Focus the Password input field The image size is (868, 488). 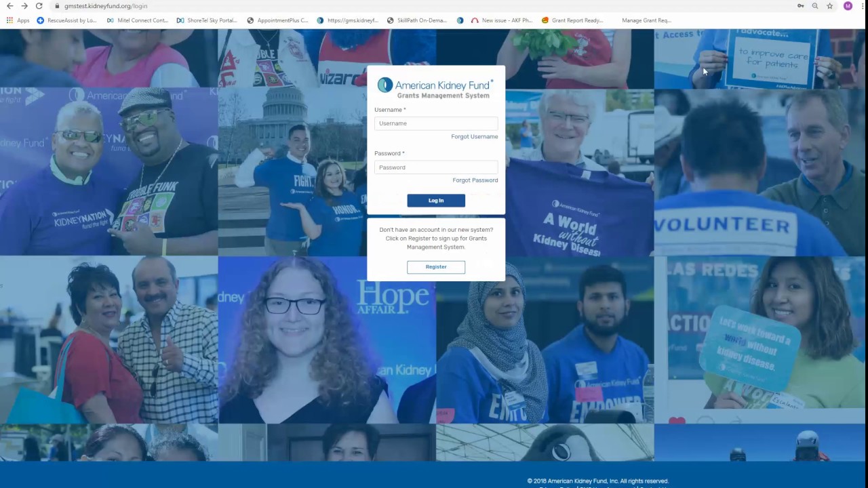[x=436, y=167]
